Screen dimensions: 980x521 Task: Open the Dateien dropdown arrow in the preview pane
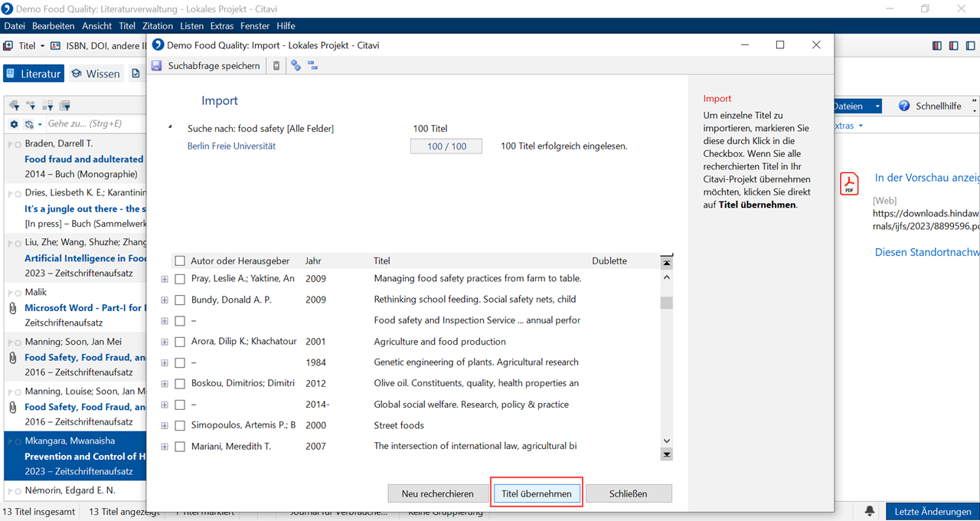[877, 106]
